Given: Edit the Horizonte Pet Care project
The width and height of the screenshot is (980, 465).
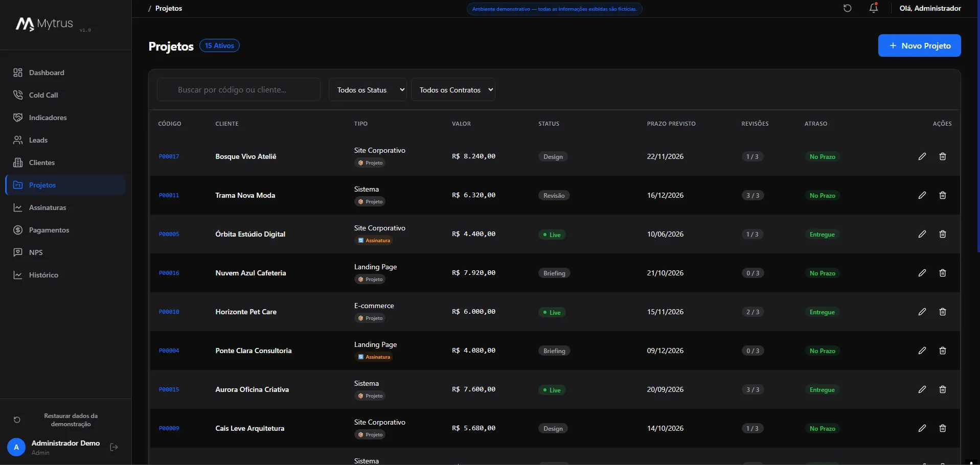Looking at the screenshot, I should pyautogui.click(x=922, y=312).
